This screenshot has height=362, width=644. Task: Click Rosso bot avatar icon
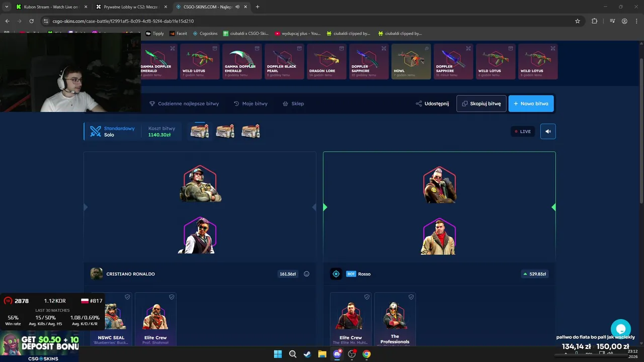point(336,274)
